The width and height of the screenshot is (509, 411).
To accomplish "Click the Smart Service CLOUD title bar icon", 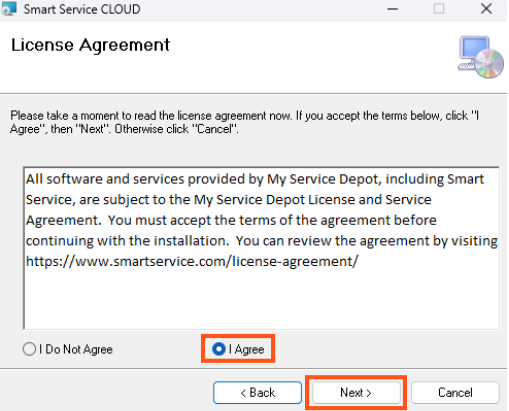I will tap(9, 9).
